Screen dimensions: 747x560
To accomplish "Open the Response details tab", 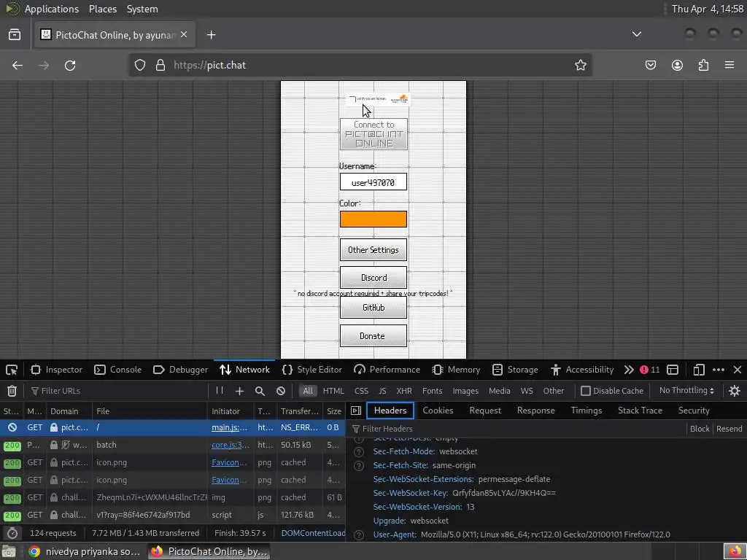I will point(536,411).
